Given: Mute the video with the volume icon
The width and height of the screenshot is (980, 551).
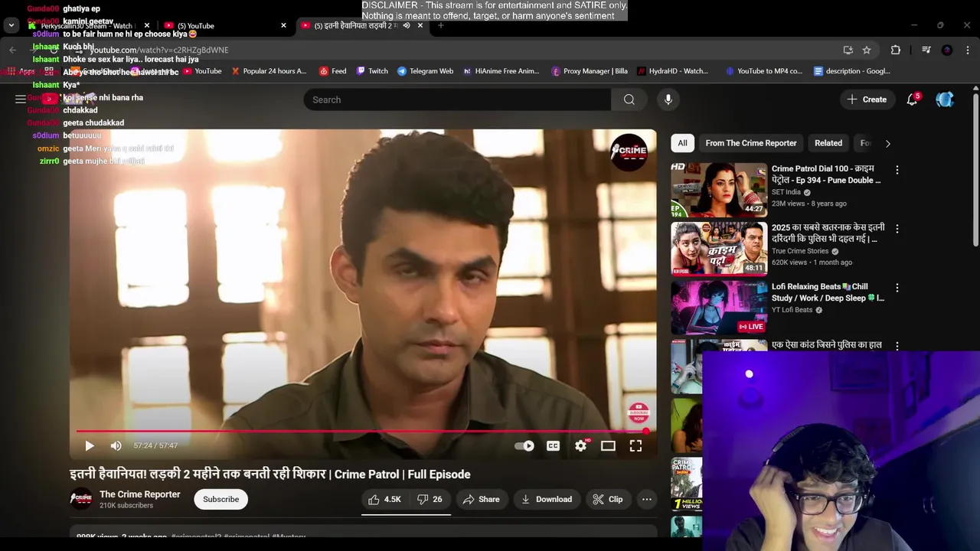Looking at the screenshot, I should point(116,445).
